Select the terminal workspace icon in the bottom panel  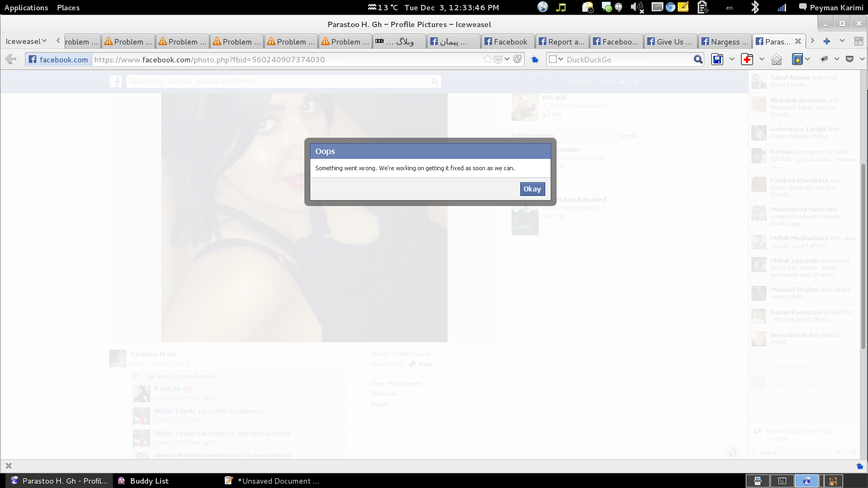pyautogui.click(x=782, y=481)
